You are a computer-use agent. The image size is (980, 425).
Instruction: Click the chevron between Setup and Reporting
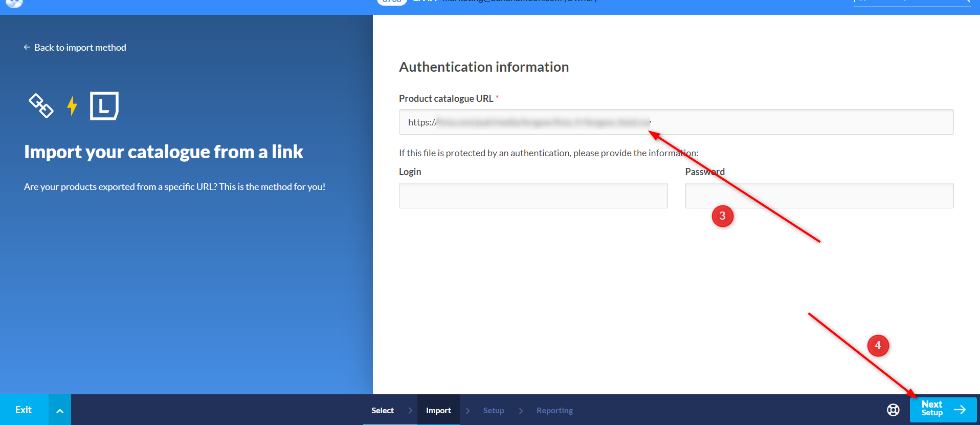click(x=520, y=410)
